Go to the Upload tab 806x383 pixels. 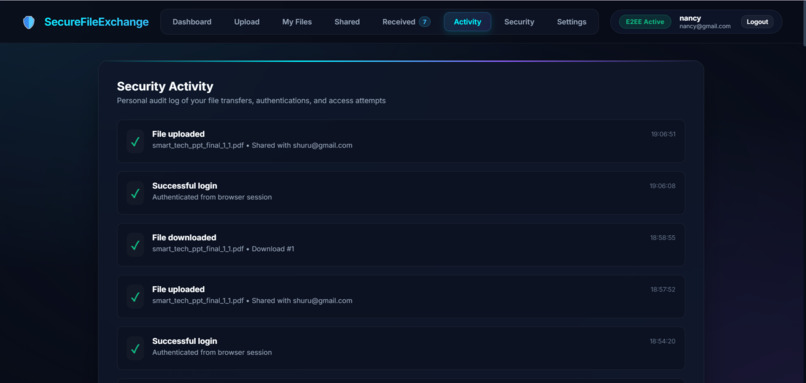[x=247, y=22]
